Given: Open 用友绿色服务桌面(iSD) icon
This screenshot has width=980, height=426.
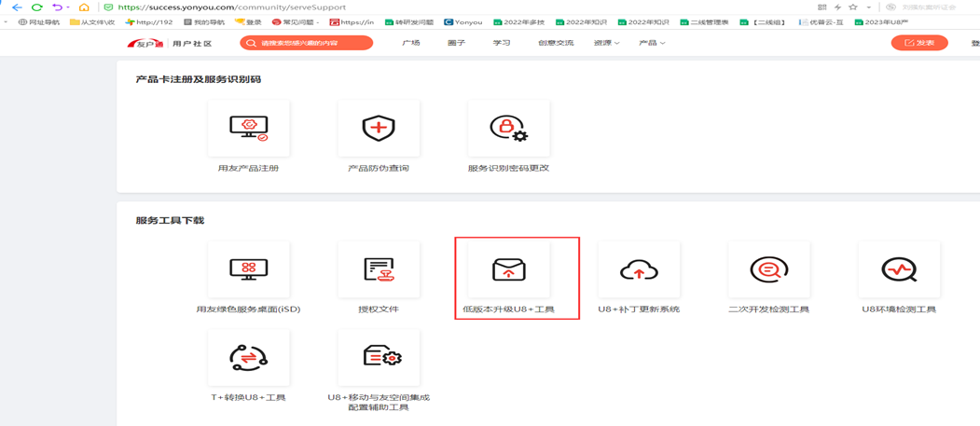Looking at the screenshot, I should [249, 269].
